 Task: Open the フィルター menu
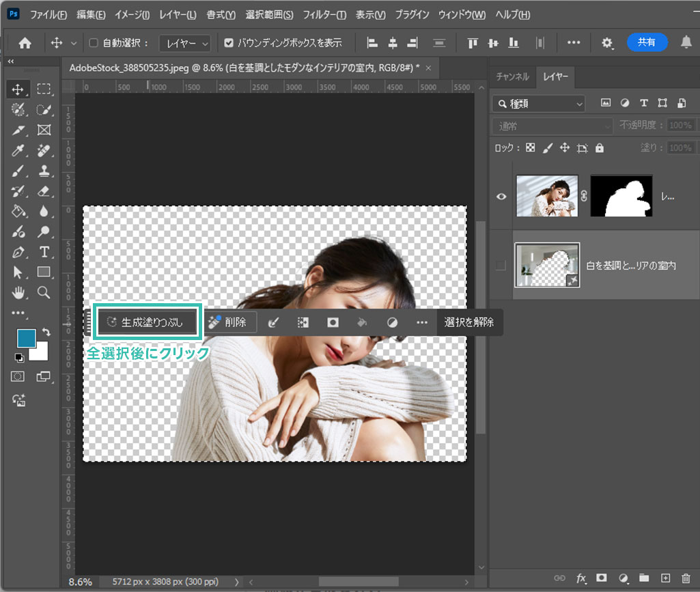tap(324, 15)
